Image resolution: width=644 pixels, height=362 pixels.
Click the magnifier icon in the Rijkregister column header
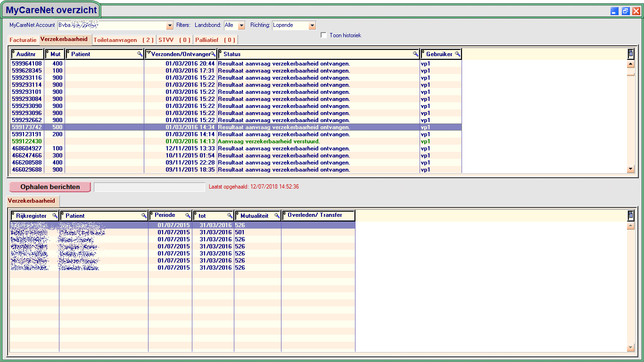55,215
